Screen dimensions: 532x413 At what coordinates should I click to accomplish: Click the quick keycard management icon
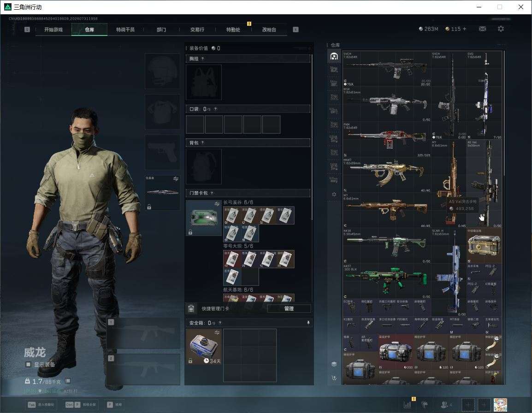(191, 308)
